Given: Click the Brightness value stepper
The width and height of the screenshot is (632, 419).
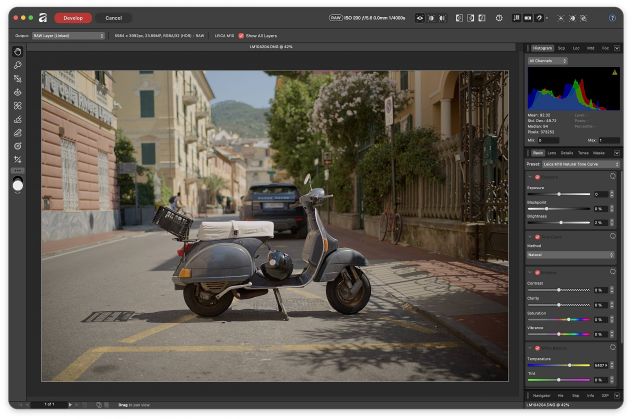Looking at the screenshot, I should [x=612, y=222].
